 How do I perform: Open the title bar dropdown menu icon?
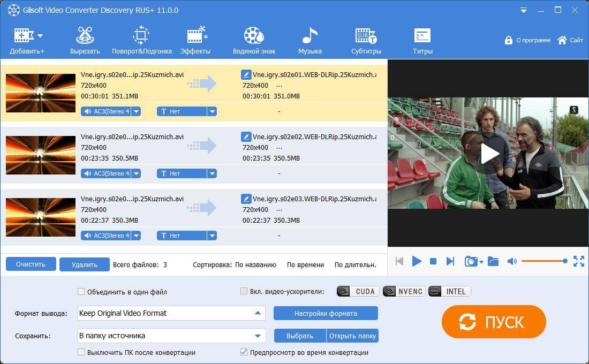click(x=524, y=11)
